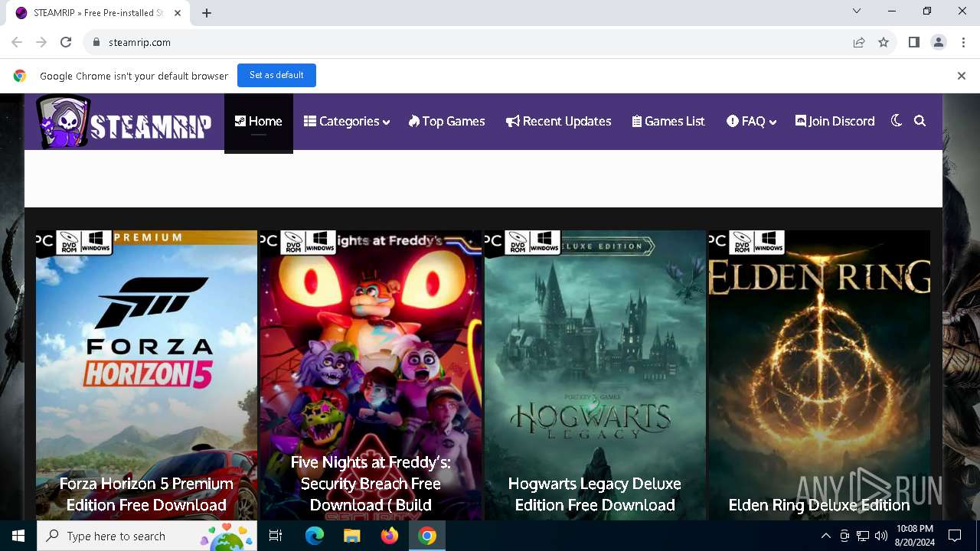
Task: Open the Recent Updates page
Action: click(x=559, y=121)
